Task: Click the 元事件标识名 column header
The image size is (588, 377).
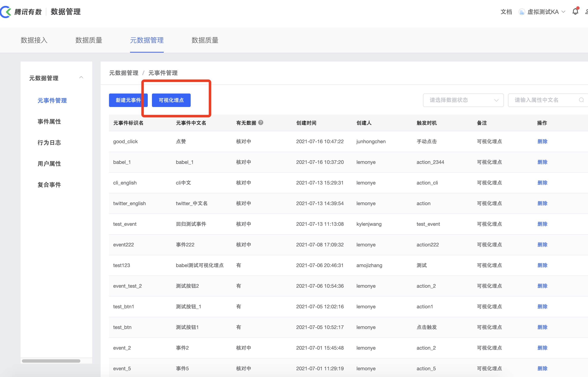Action: 128,123
